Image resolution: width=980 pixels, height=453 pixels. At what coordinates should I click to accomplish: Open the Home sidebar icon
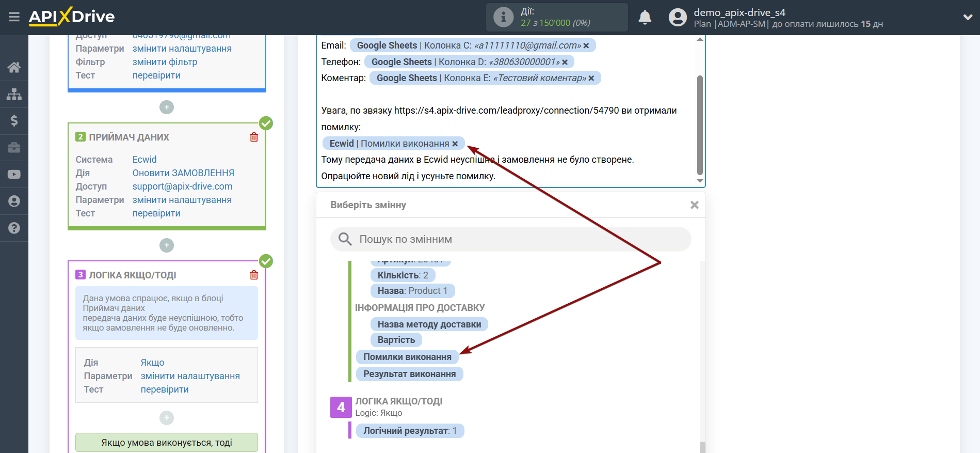click(14, 67)
